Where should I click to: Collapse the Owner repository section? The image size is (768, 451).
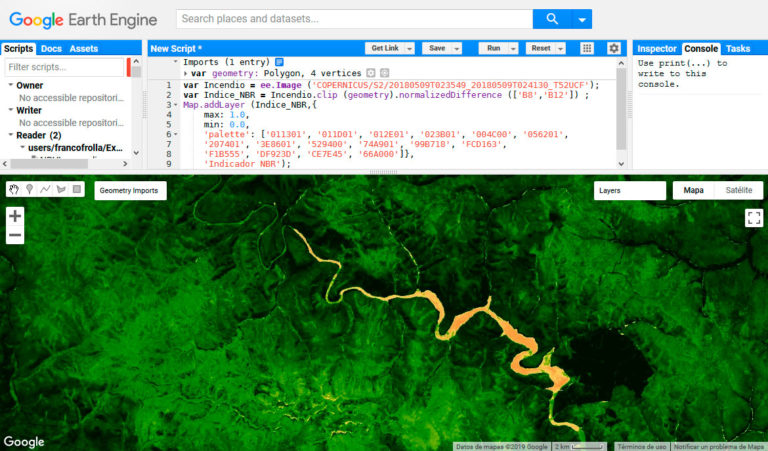[x=10, y=85]
